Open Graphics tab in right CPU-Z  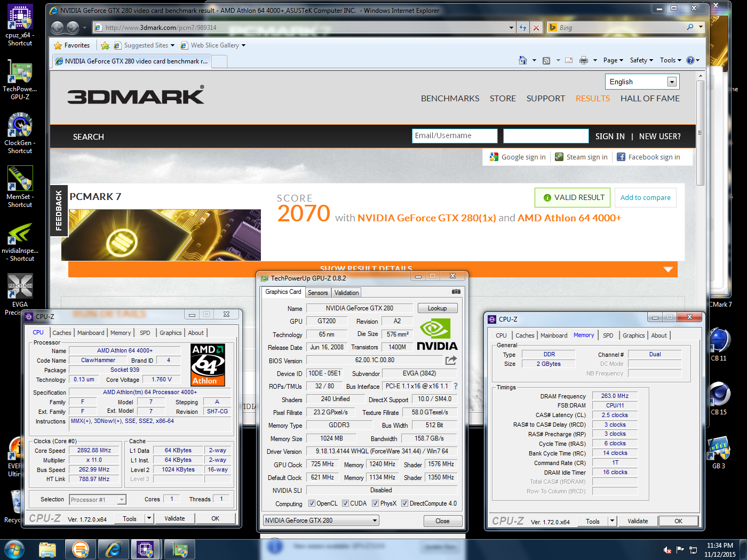coord(634,335)
